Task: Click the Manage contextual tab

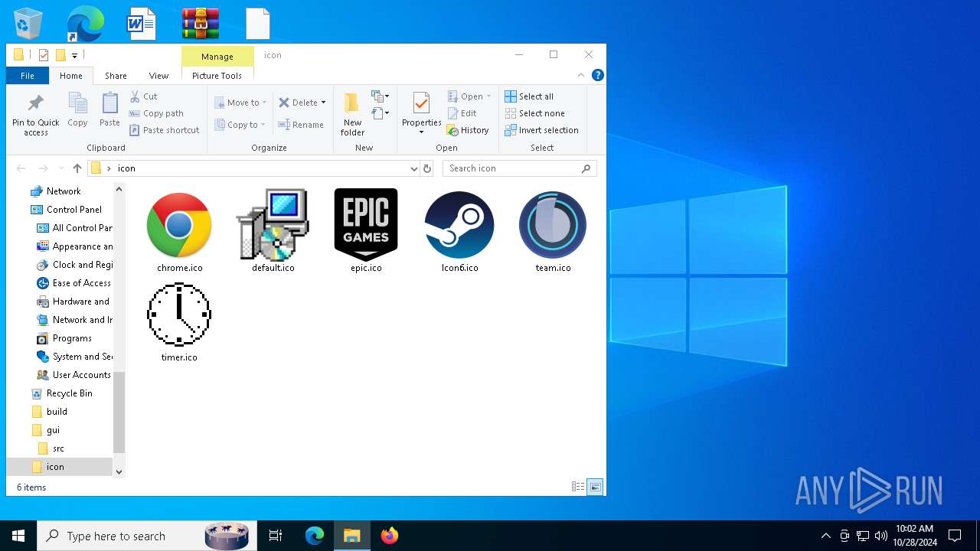Action: click(217, 57)
